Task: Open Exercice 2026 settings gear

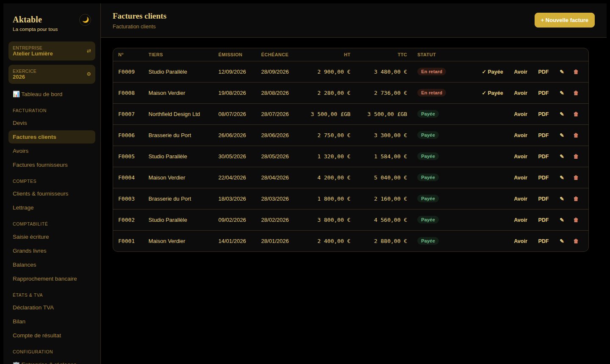Action: click(x=89, y=74)
